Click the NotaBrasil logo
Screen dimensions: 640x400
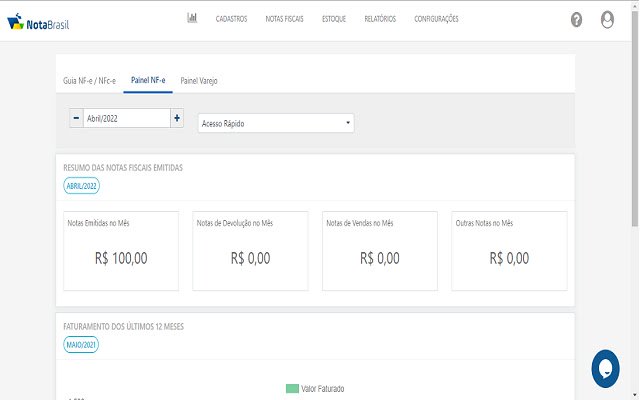click(38, 22)
